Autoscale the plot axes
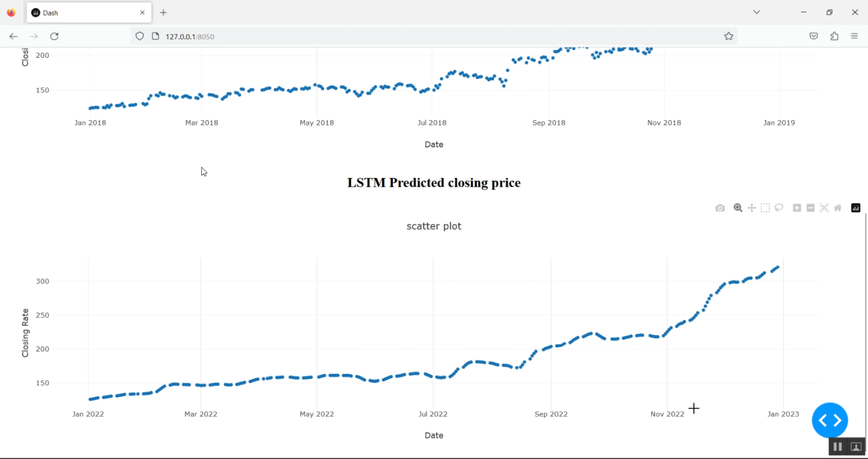The width and height of the screenshot is (868, 459). coord(824,208)
